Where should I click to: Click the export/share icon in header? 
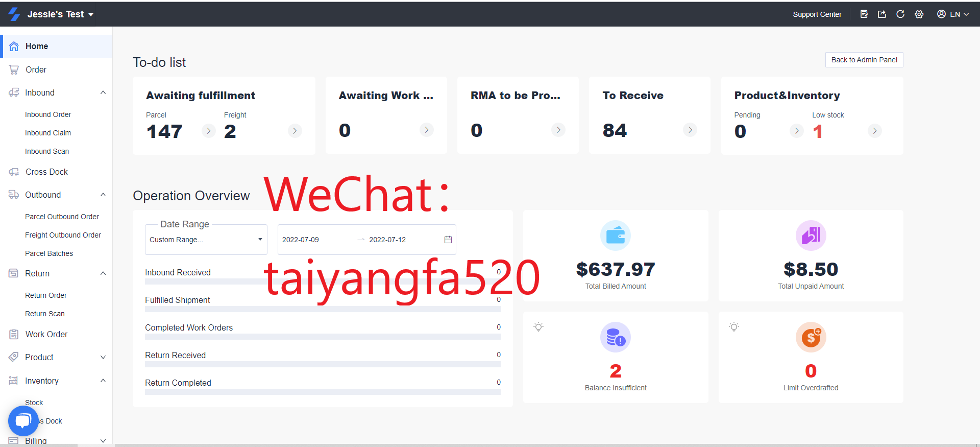882,14
